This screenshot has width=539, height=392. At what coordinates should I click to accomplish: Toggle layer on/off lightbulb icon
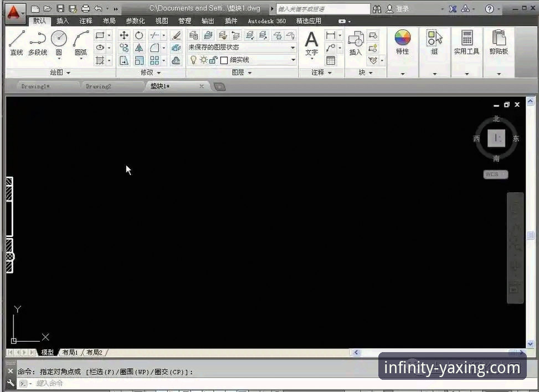[x=193, y=60]
